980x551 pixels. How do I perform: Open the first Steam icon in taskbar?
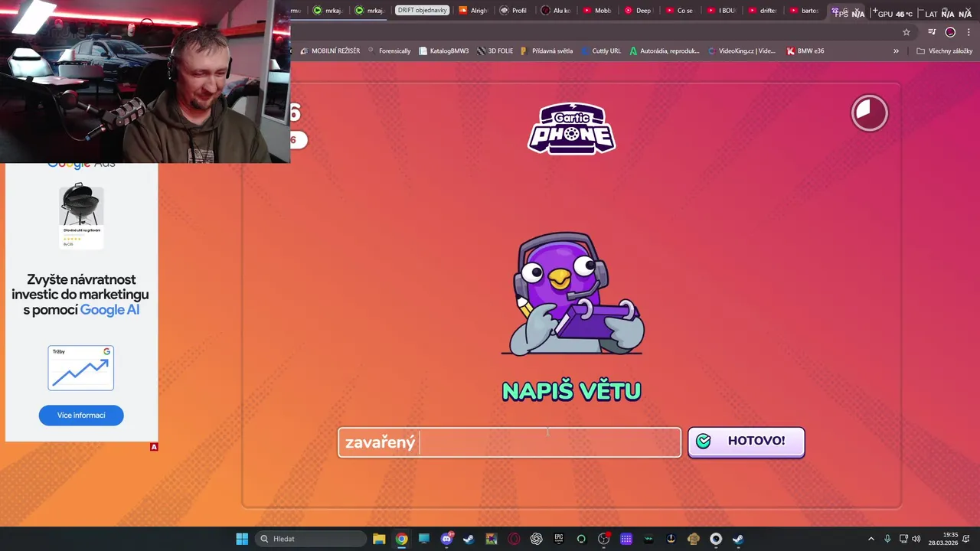click(469, 539)
